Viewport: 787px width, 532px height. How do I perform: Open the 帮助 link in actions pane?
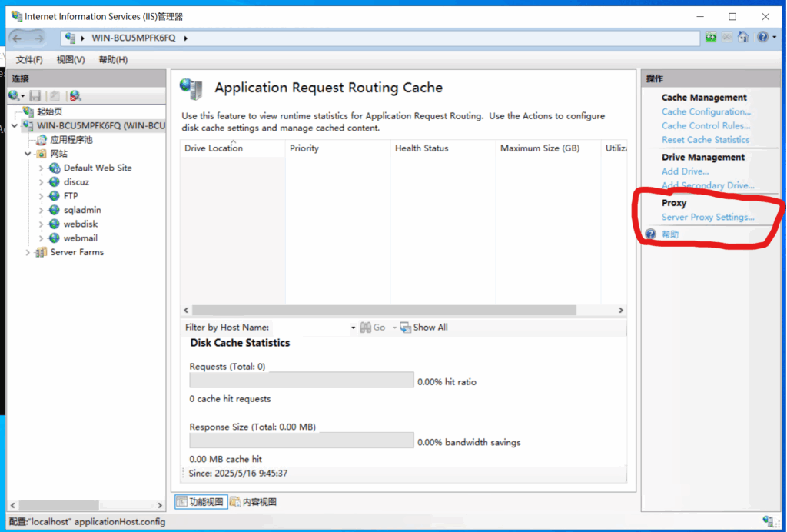point(670,234)
